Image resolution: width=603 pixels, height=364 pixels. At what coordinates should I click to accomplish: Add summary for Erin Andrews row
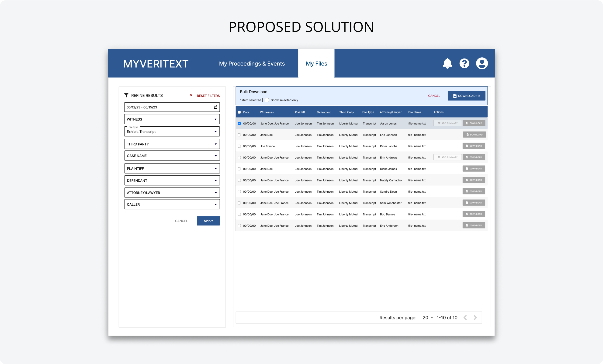coord(448,157)
